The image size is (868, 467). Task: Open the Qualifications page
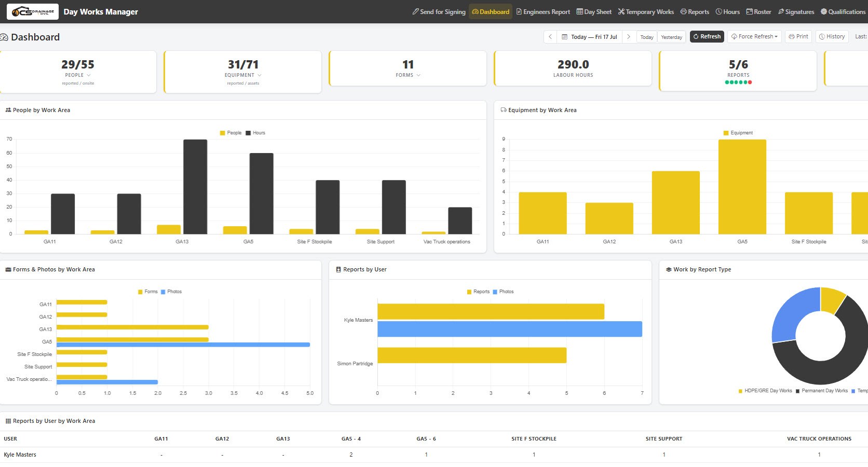coord(843,11)
